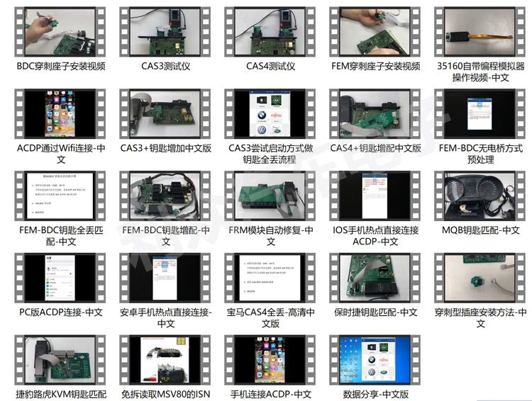Select the label 35160自带编程模拟器操作视频-中文
Screen dimensions: 532x401
(x=480, y=72)
